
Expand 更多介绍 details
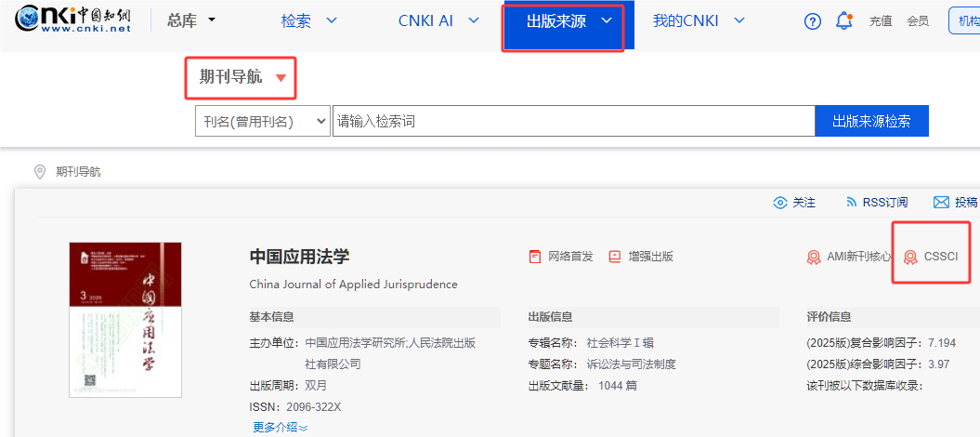[x=280, y=428]
